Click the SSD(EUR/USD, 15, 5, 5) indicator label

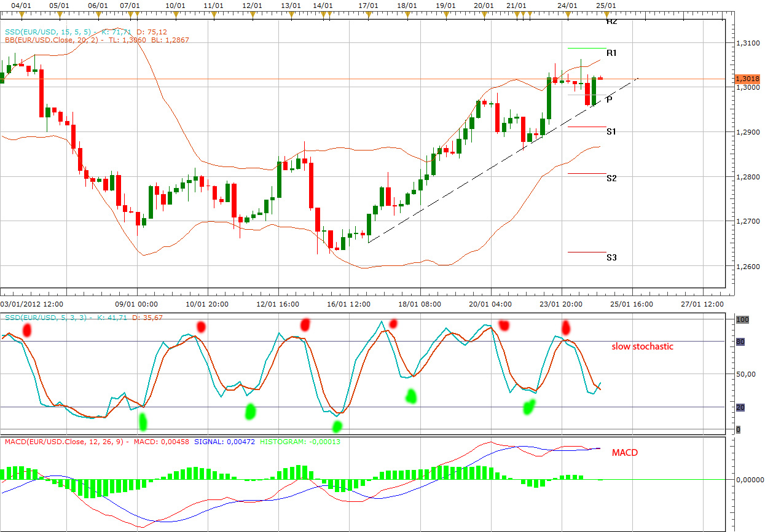click(x=49, y=31)
